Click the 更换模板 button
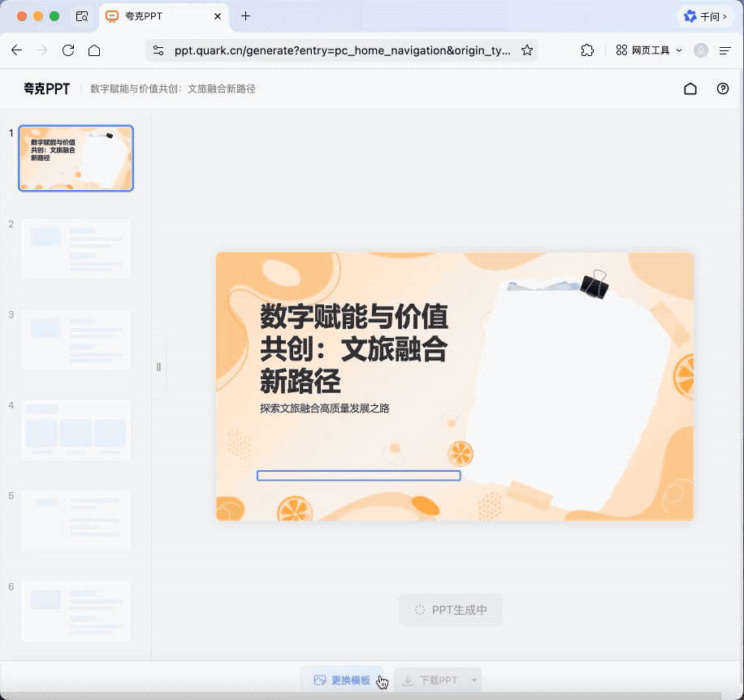 (x=342, y=681)
